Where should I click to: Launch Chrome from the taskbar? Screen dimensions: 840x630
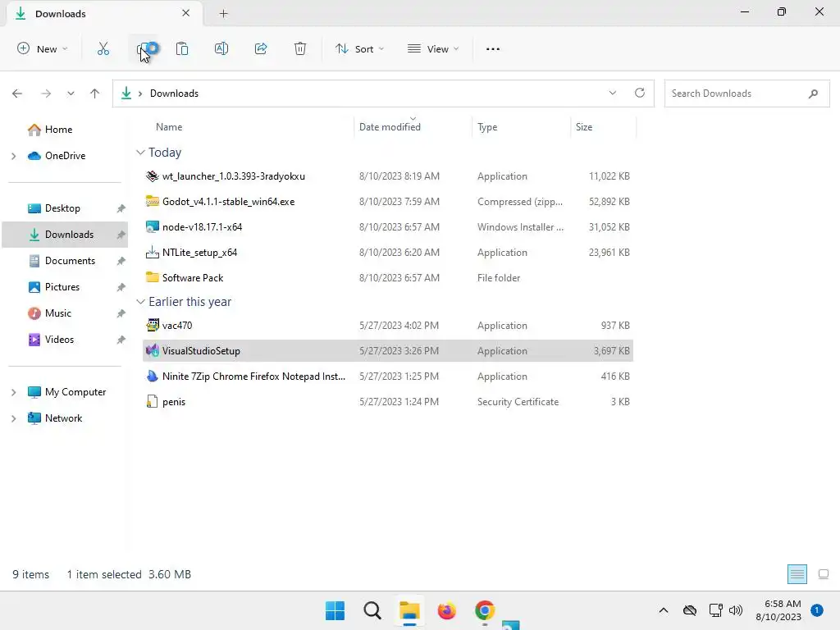tap(484, 610)
